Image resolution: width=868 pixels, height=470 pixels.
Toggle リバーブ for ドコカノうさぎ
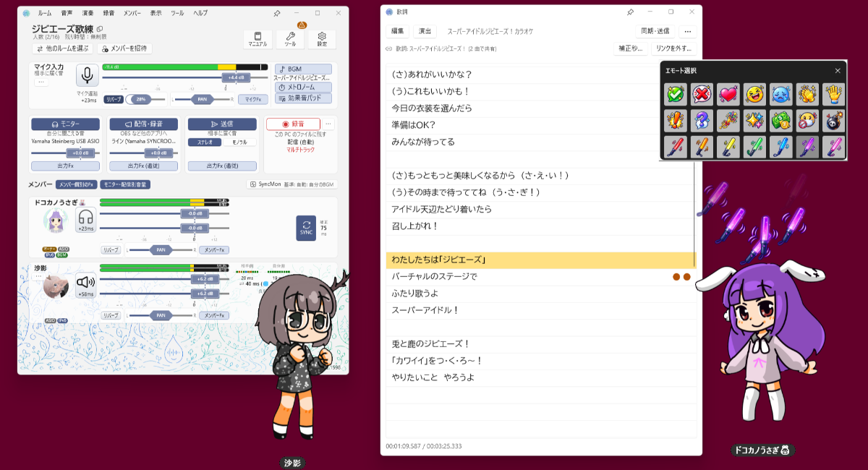coord(111,249)
